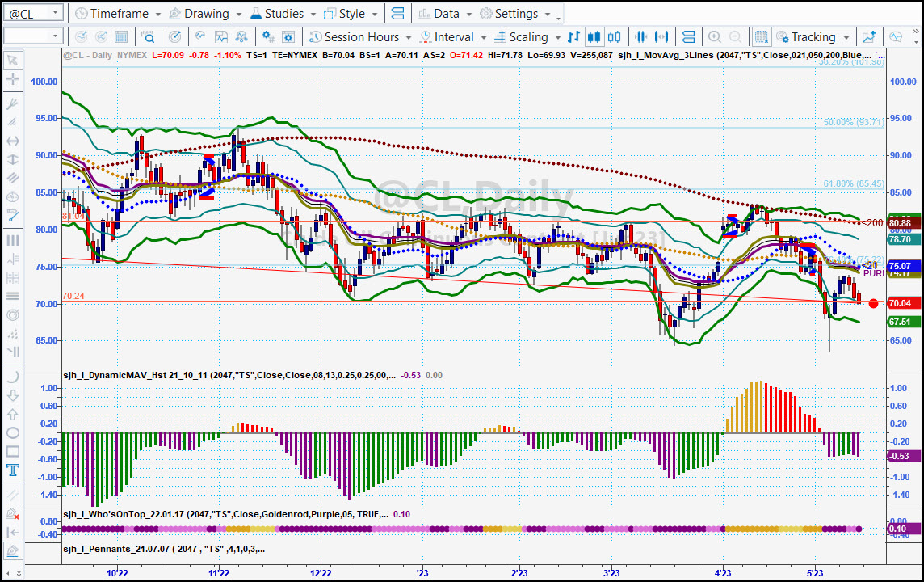Expand the Drawing dropdown arrow
This screenshot has width=924, height=582.
[x=238, y=15]
